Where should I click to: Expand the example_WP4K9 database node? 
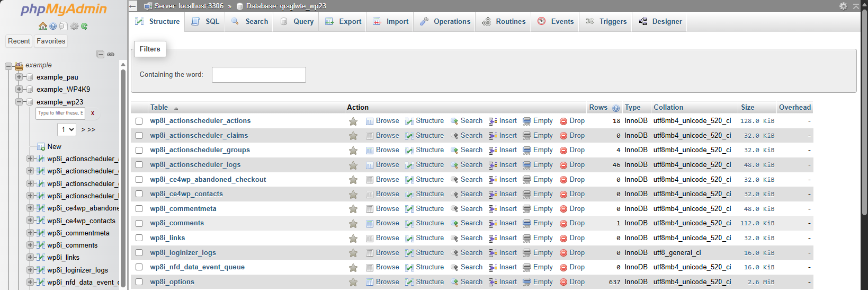click(x=19, y=89)
